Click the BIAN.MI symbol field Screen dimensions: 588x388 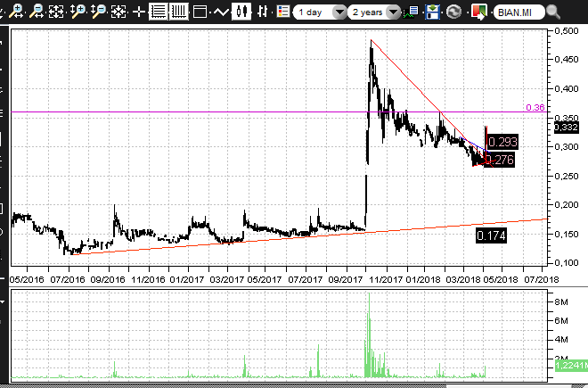pyautogui.click(x=519, y=12)
